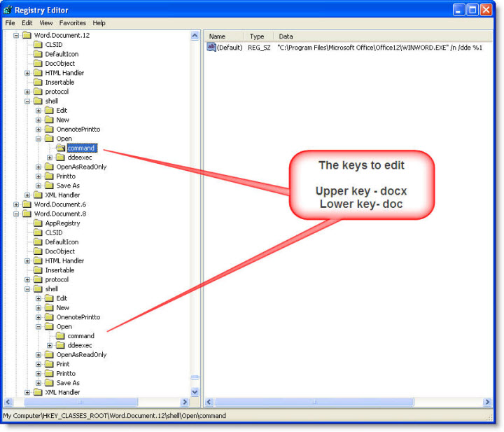Click the registry path in status bar

click(114, 416)
